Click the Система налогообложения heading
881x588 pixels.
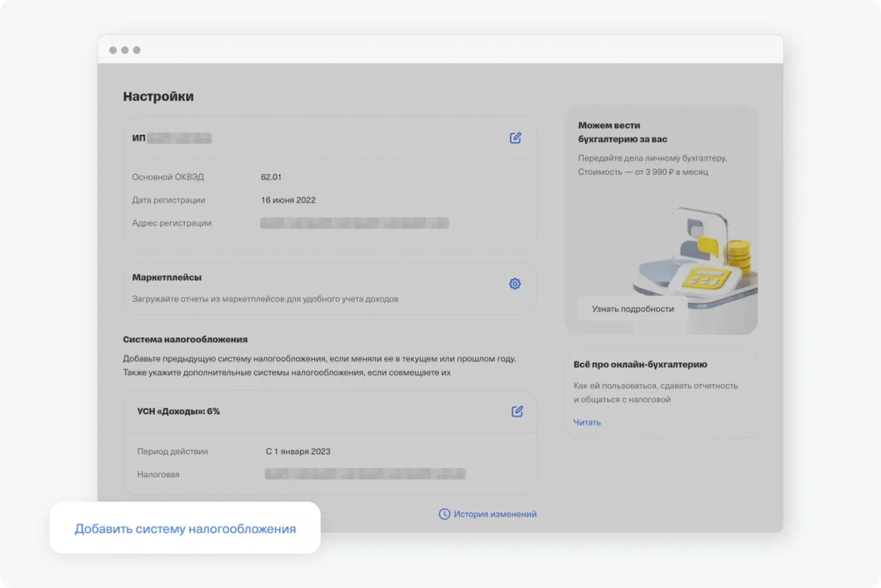(185, 339)
